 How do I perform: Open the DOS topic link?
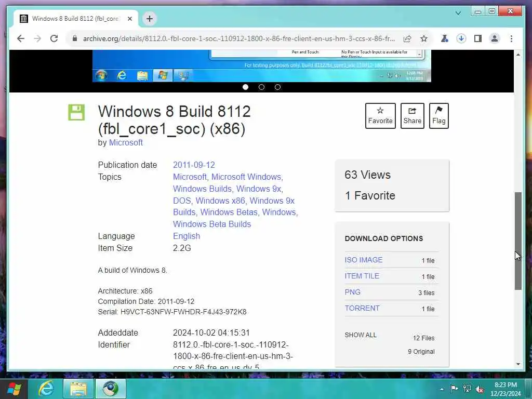coord(182,201)
